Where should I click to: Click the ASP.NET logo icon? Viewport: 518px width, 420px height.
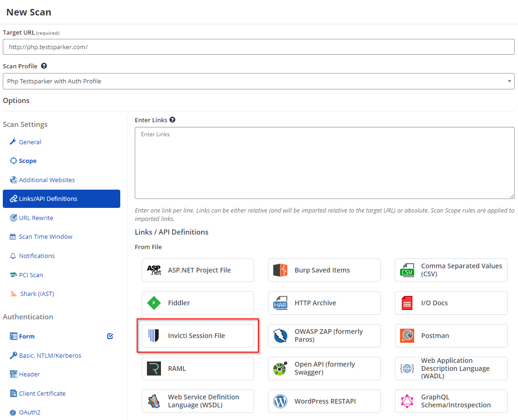pyautogui.click(x=154, y=270)
